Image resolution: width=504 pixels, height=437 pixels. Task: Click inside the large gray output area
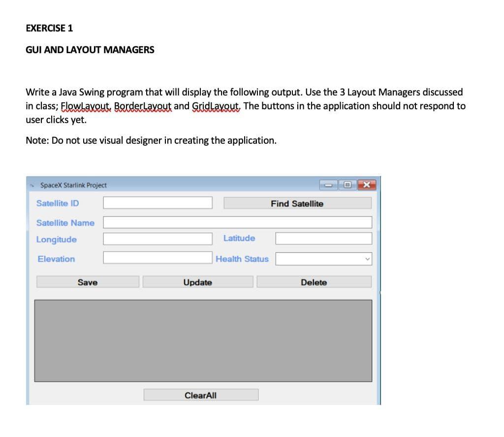coord(203,341)
